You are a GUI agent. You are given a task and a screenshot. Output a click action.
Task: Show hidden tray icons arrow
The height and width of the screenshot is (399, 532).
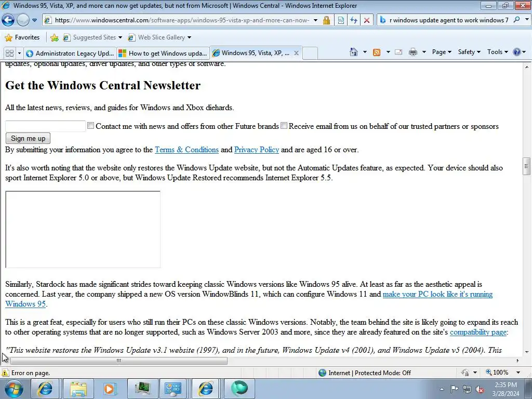442,389
